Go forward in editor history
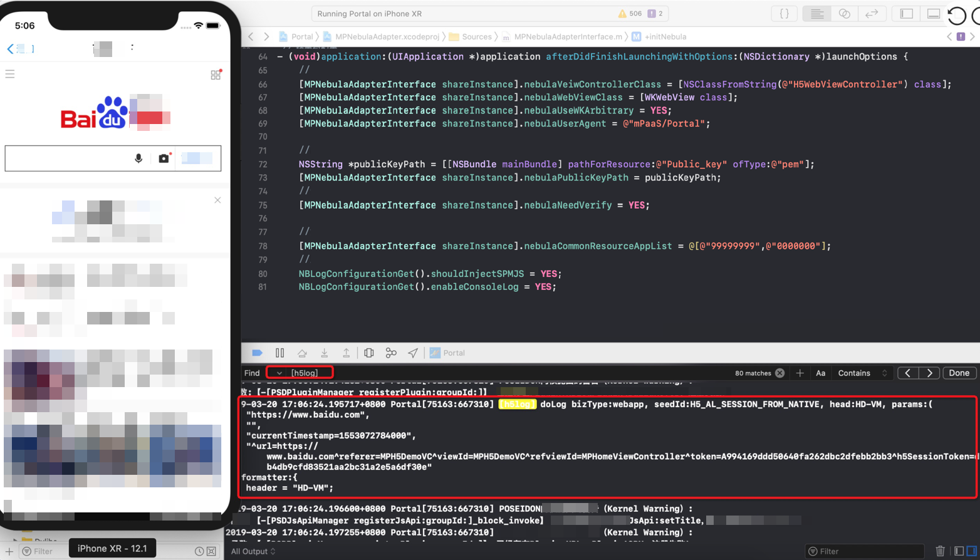This screenshot has width=980, height=560. [x=266, y=36]
